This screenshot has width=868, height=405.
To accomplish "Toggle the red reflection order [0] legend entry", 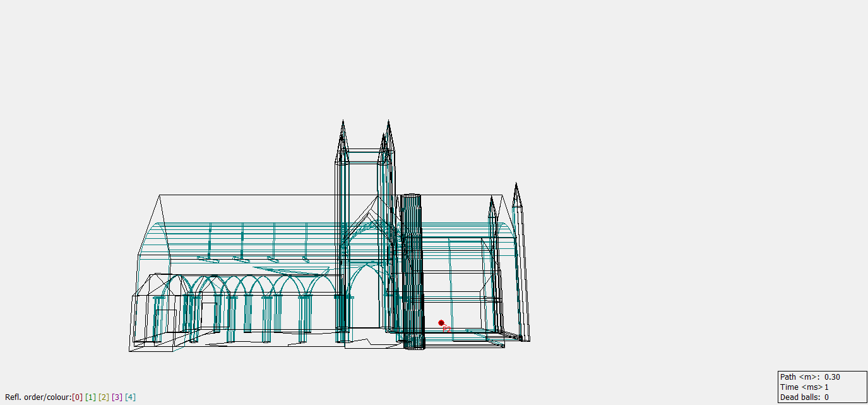I will point(78,397).
